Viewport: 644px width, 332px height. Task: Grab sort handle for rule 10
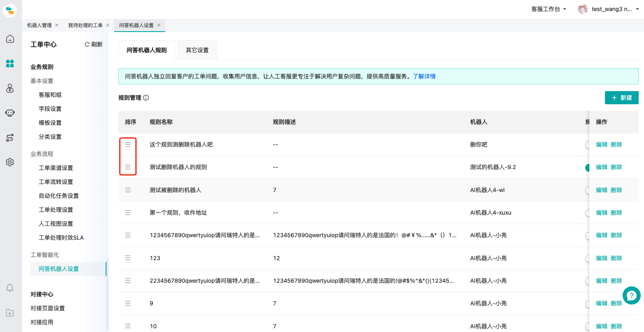coord(128,326)
